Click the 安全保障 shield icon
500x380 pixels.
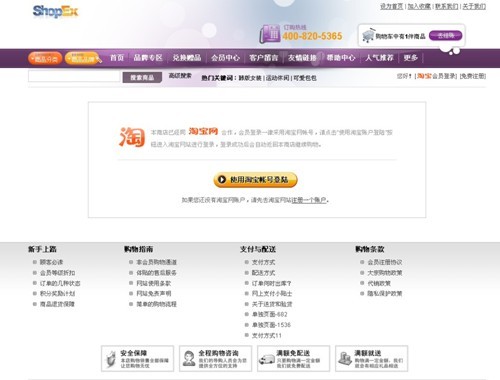click(x=110, y=359)
